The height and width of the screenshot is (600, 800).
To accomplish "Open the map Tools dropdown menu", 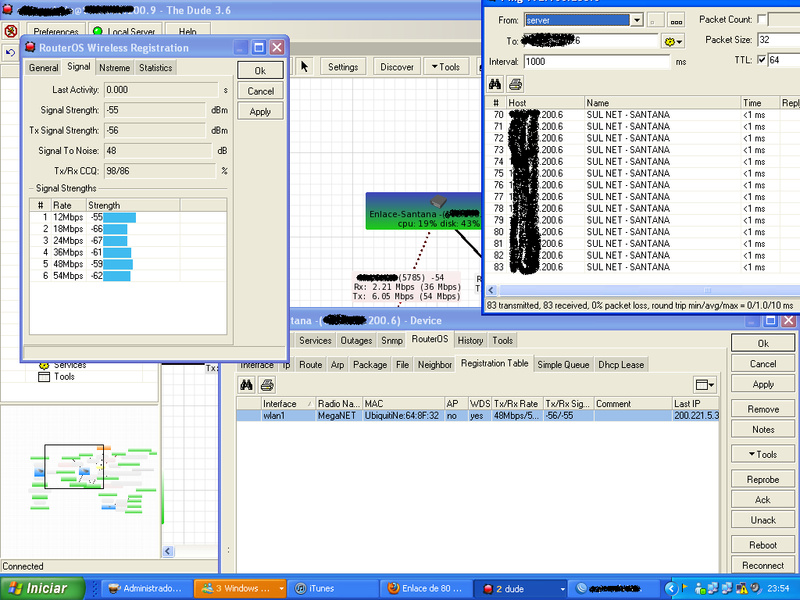I will tap(445, 67).
